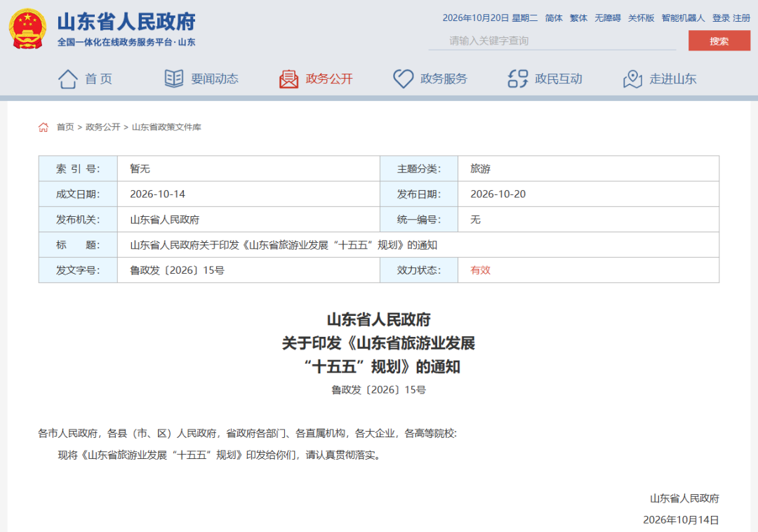Click the map pin icon for 走进山东
This screenshot has height=532, width=758.
[632, 79]
